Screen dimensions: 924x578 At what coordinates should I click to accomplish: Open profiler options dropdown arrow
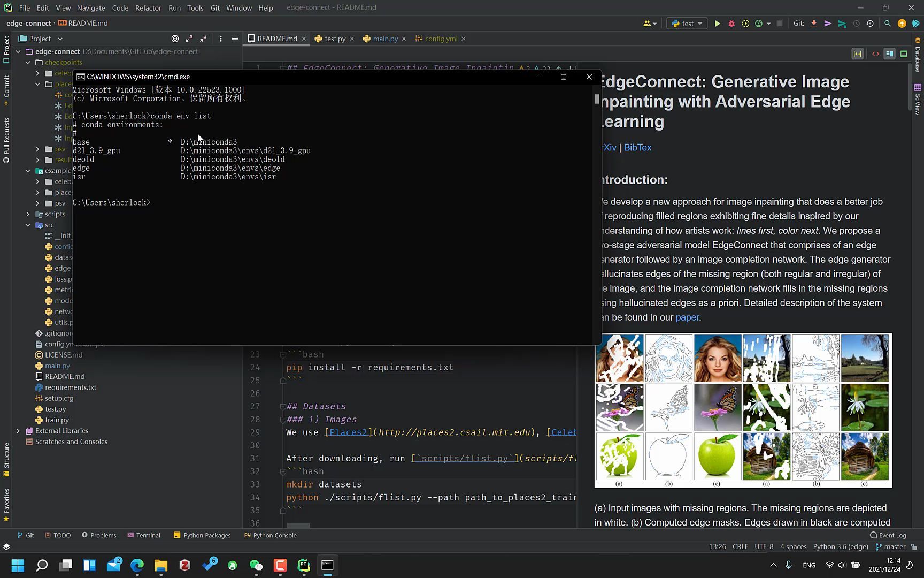coord(768,24)
